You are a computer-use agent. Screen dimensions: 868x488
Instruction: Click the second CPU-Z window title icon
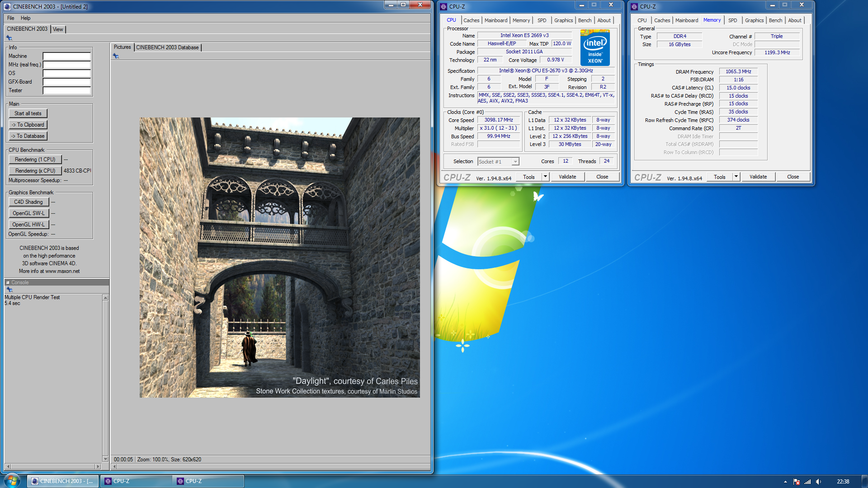click(x=634, y=6)
